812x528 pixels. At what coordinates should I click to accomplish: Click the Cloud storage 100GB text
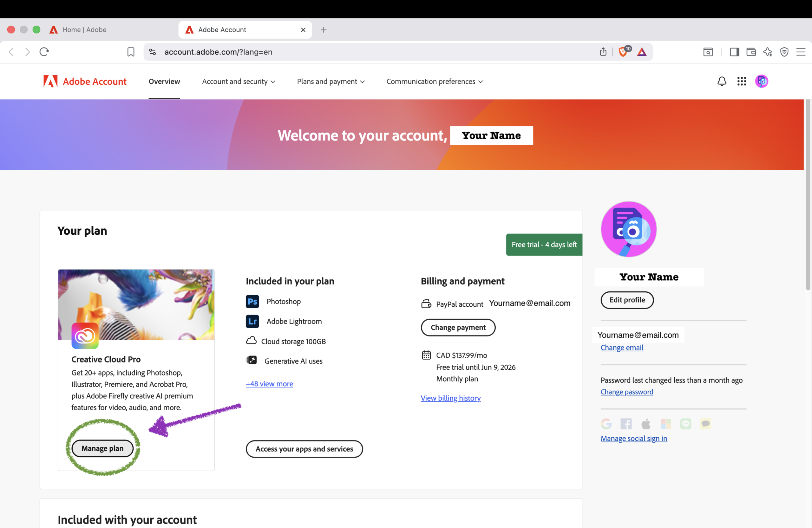(x=293, y=342)
